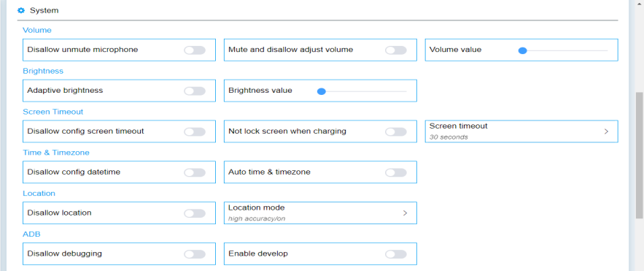Click the 'Location mode' label
The height and width of the screenshot is (271, 644).
pos(256,207)
